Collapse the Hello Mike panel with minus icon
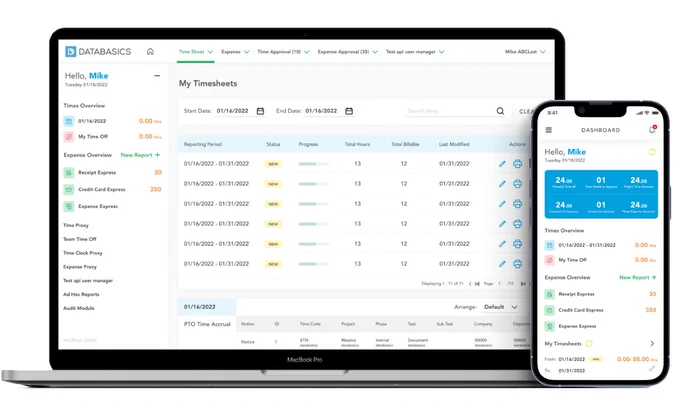 point(157,75)
